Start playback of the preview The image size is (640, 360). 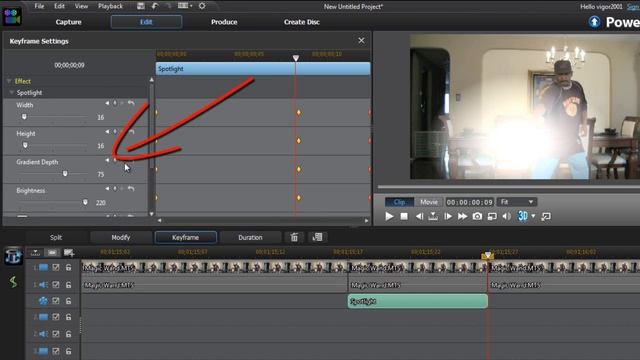(389, 216)
